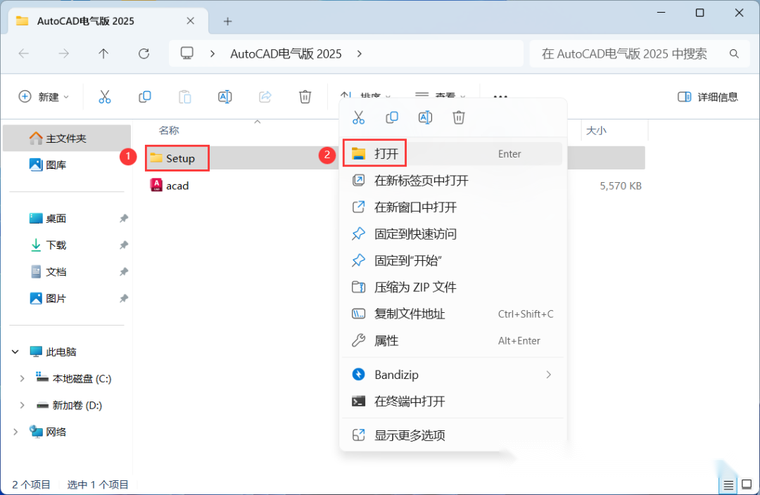
Task: Add a new tab in File Explorer
Action: click(x=228, y=21)
